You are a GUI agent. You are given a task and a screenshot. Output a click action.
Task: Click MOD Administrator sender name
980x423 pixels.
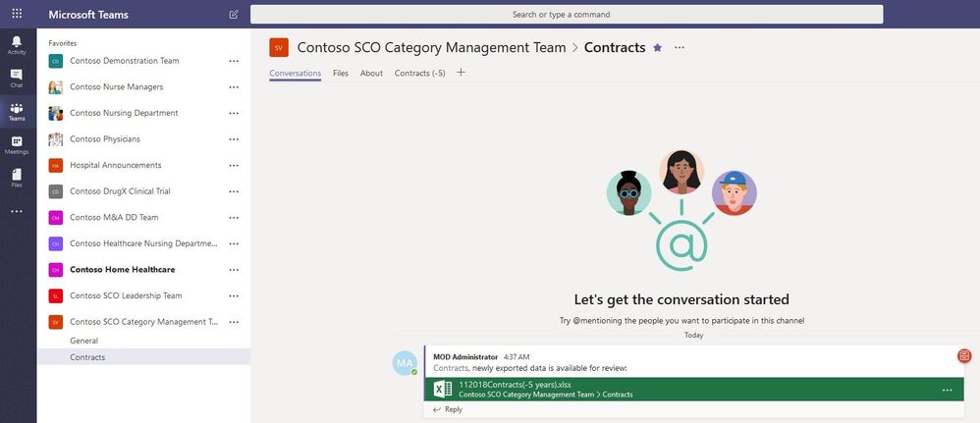click(x=465, y=357)
